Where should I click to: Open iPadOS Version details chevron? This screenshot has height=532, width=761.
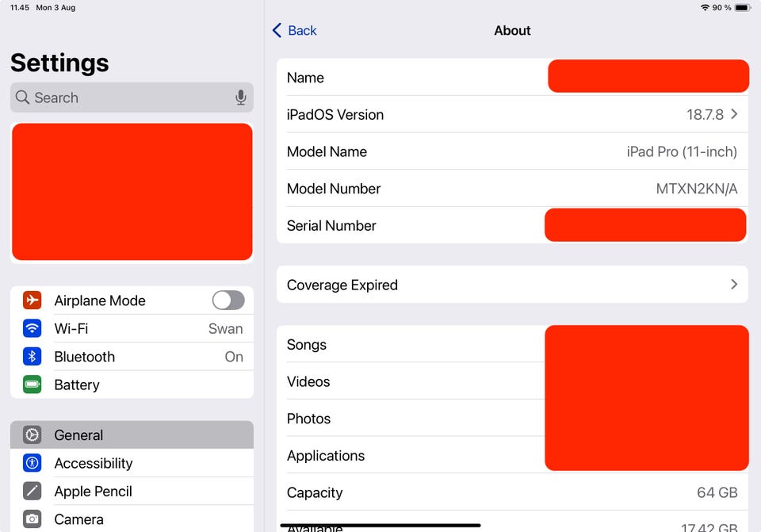pyautogui.click(x=734, y=114)
